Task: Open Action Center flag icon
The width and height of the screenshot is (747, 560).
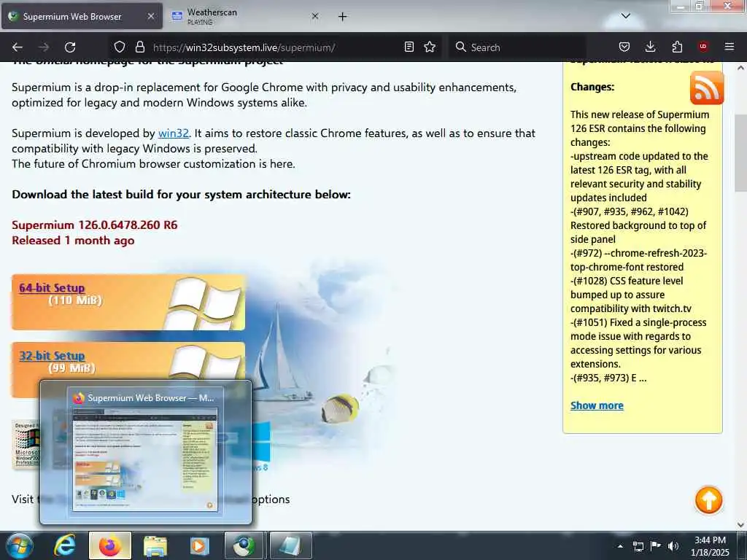Action: click(656, 546)
